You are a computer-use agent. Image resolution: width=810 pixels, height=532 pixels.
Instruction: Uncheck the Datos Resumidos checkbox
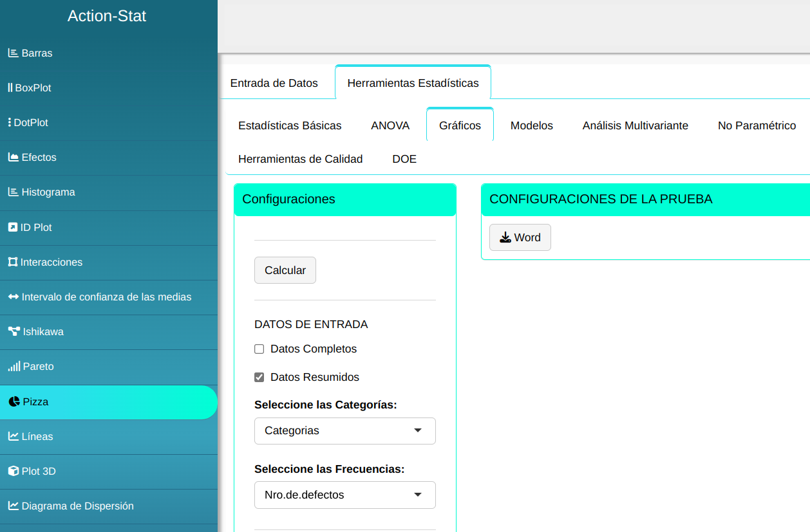tap(259, 378)
